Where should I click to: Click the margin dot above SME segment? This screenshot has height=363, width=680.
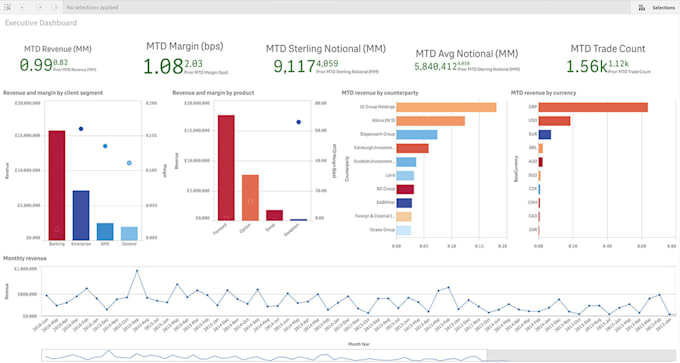[x=105, y=146]
